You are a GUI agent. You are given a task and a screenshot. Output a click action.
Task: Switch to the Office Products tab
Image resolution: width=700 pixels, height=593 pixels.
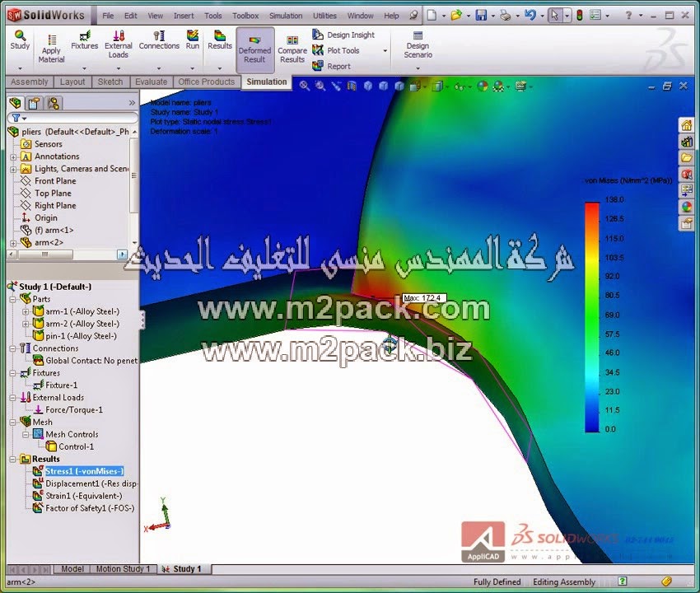206,82
